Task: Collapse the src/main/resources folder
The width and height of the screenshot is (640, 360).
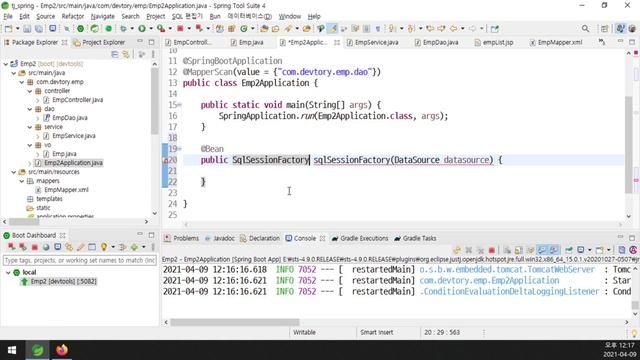Action: click(14, 172)
